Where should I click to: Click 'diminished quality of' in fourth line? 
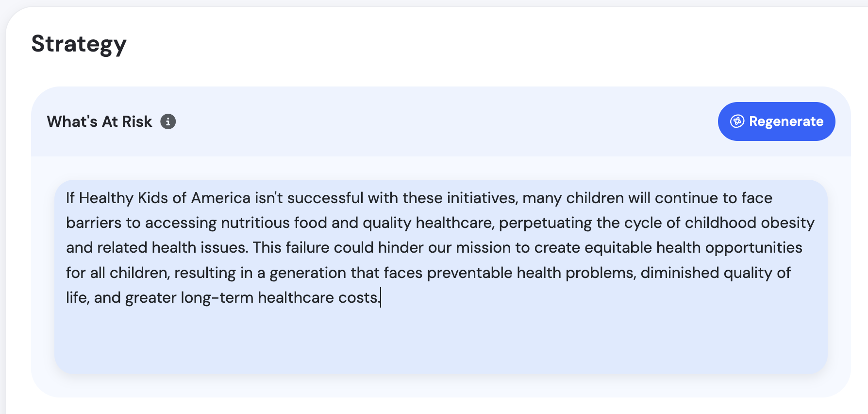coord(715,273)
